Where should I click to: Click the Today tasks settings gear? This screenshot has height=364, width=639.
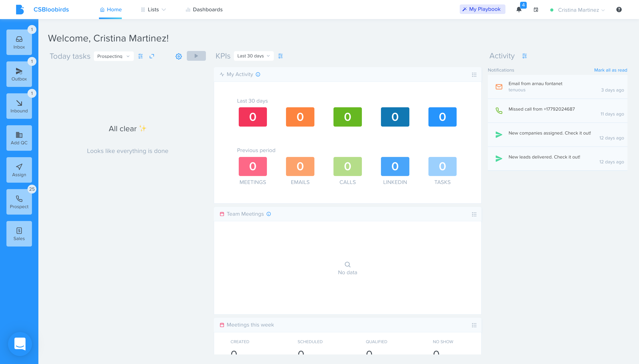click(179, 56)
